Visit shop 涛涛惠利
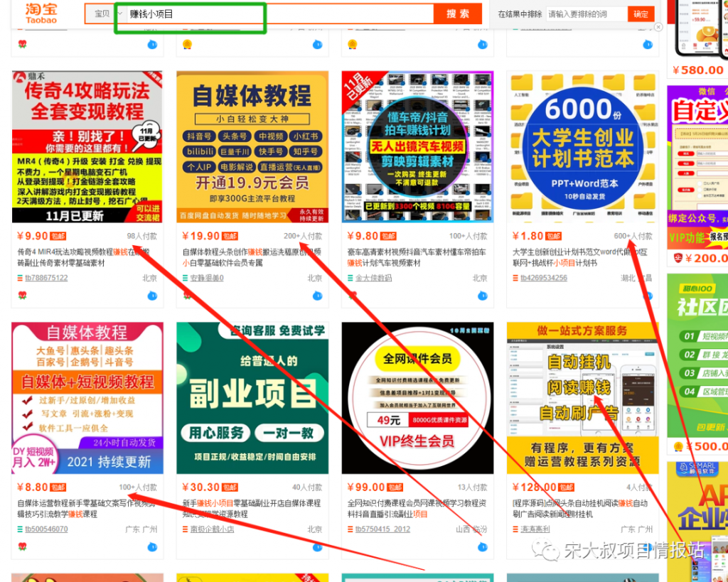This screenshot has width=728, height=582. (x=535, y=529)
